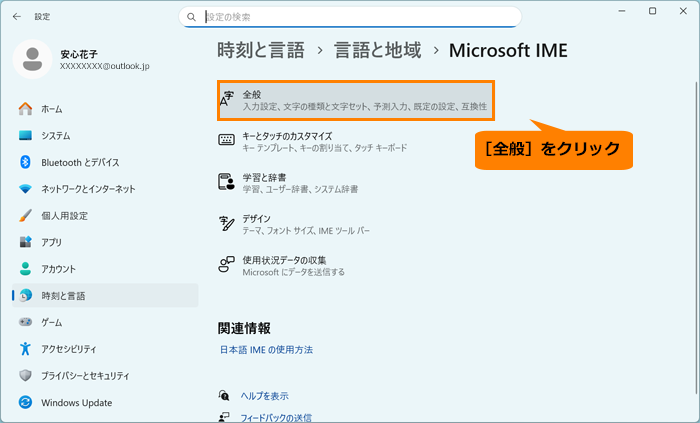Click the 個人用設定 paintbrush icon

pyautogui.click(x=25, y=216)
